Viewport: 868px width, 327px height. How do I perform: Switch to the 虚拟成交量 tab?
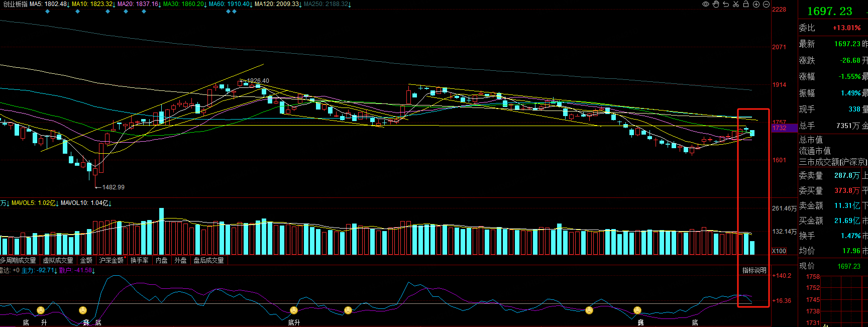(58, 260)
